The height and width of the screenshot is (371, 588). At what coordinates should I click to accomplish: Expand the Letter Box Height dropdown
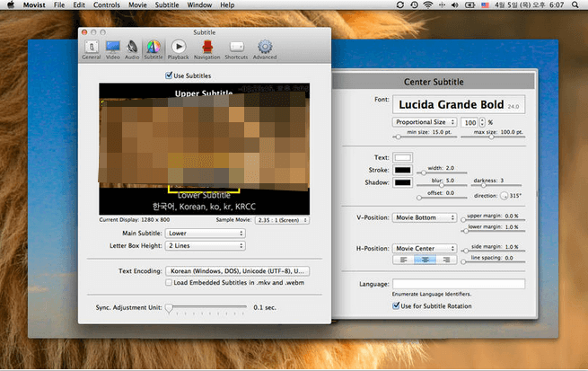tap(204, 245)
